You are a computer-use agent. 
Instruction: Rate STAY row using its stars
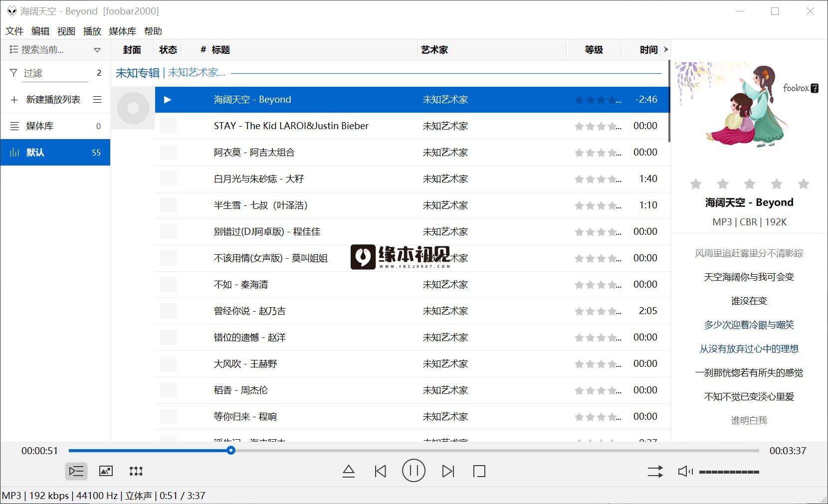[x=598, y=127]
